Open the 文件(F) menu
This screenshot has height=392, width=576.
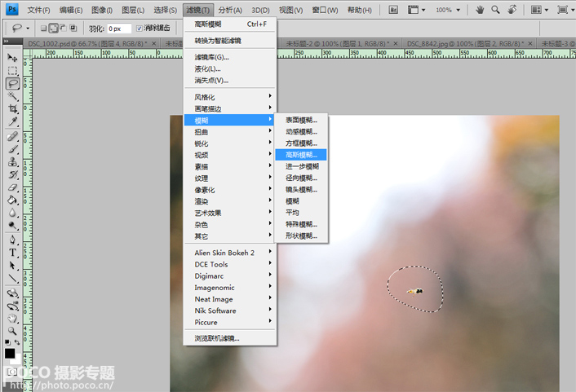38,11
